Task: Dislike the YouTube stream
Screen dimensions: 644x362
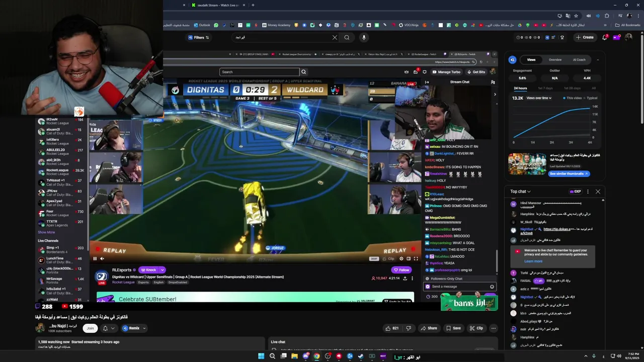Action: [x=408, y=328]
